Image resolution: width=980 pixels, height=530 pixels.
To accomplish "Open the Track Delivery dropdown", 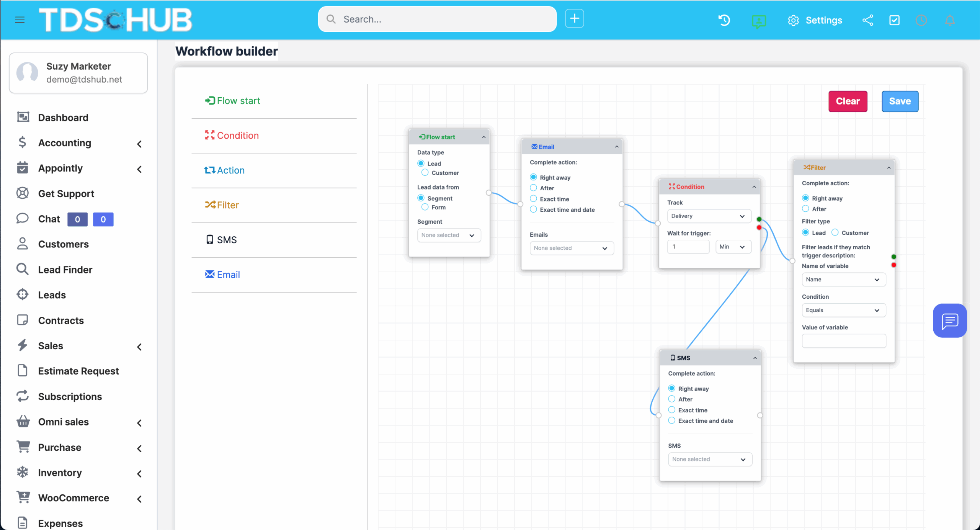I will [x=709, y=216].
